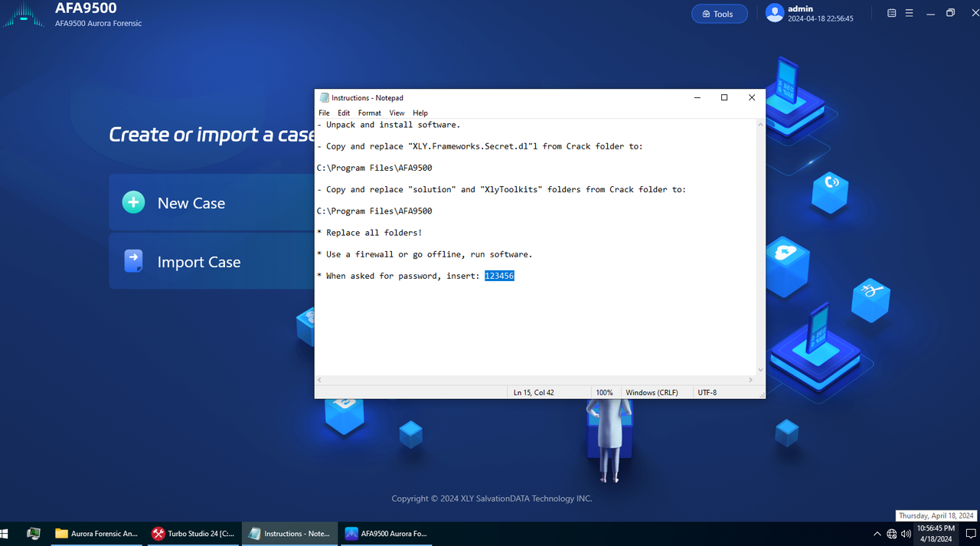Click the AFA9500 logo icon
Image resolution: width=980 pixels, height=546 pixels.
(24, 14)
